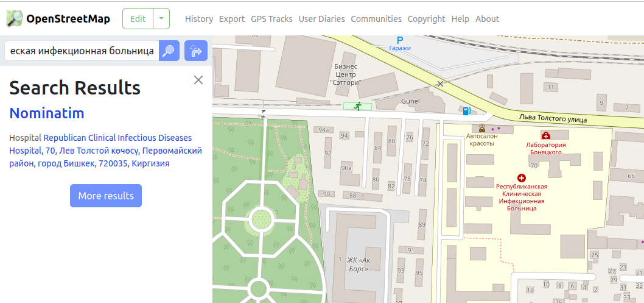
Task: Open GPS Tracks in the navigation bar
Action: [271, 19]
